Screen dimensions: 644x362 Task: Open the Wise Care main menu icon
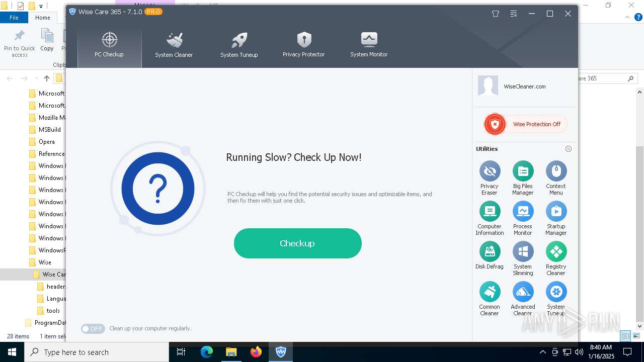514,14
